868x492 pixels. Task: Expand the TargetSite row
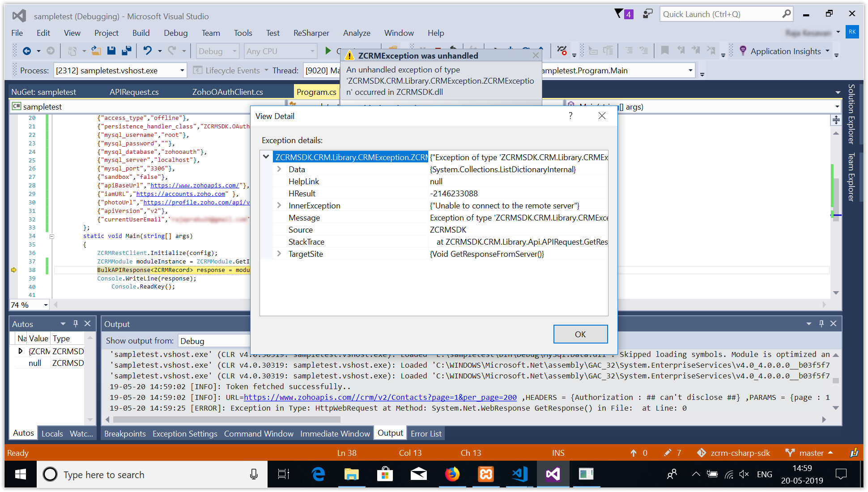pyautogui.click(x=279, y=254)
